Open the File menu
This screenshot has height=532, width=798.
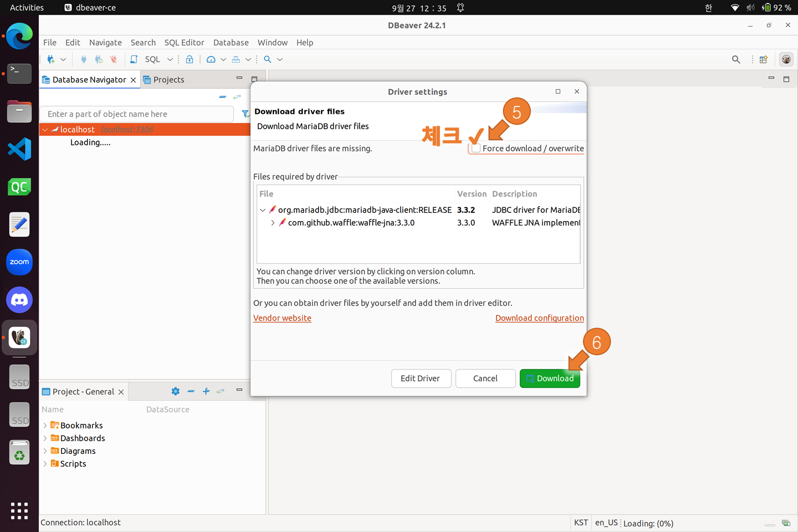[50, 42]
